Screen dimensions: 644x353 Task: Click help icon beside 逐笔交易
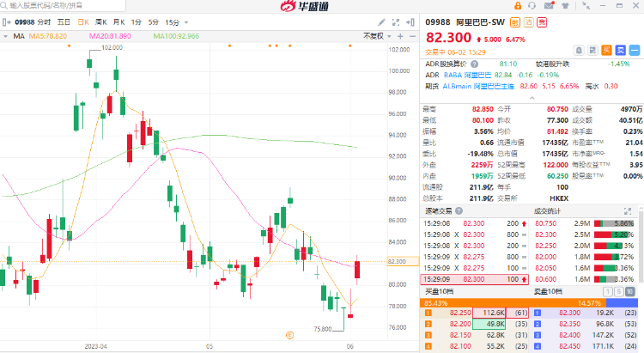459,210
